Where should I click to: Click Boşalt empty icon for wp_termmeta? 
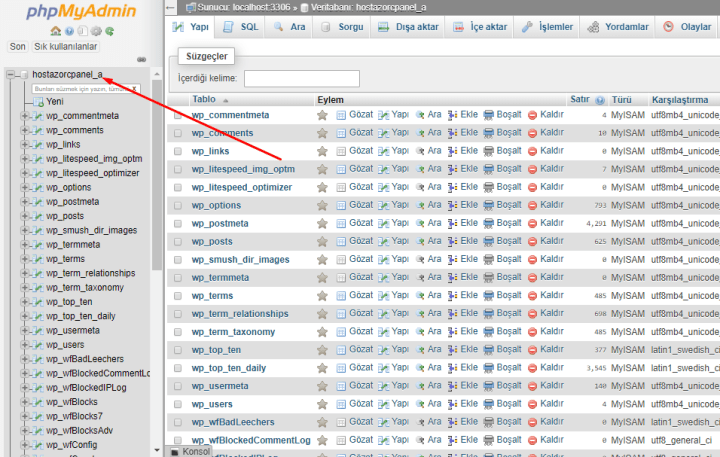point(489,278)
